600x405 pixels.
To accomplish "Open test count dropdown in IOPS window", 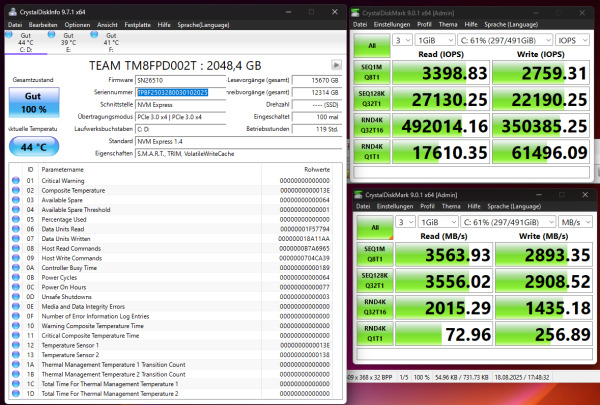I will coord(402,40).
